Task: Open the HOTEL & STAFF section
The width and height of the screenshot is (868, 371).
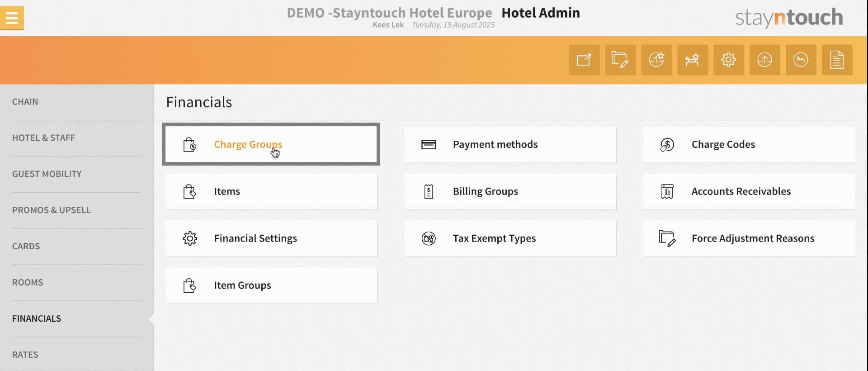Action: (x=43, y=138)
